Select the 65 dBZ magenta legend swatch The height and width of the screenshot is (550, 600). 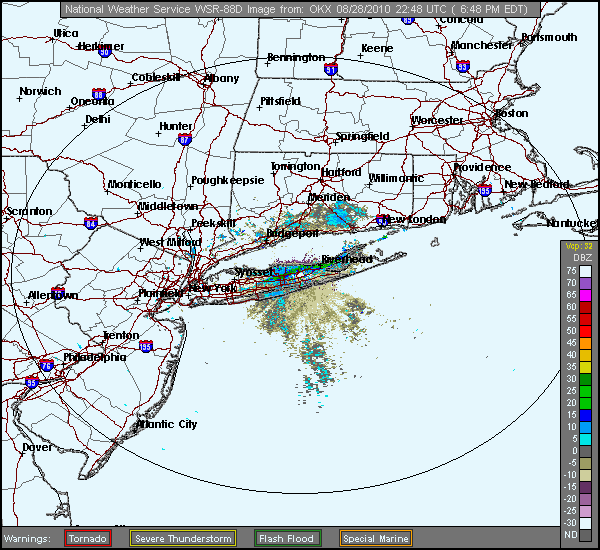point(585,295)
